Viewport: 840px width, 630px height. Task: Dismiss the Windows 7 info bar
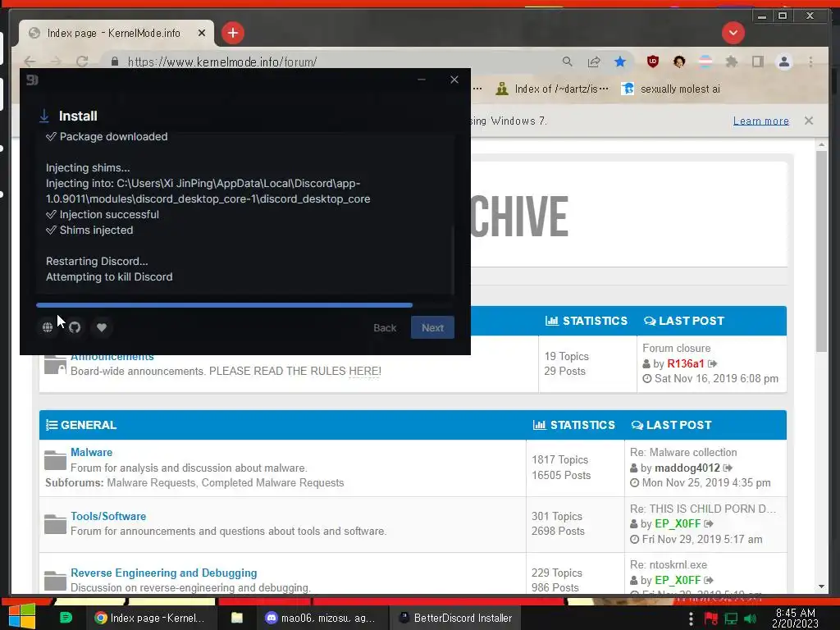point(809,121)
